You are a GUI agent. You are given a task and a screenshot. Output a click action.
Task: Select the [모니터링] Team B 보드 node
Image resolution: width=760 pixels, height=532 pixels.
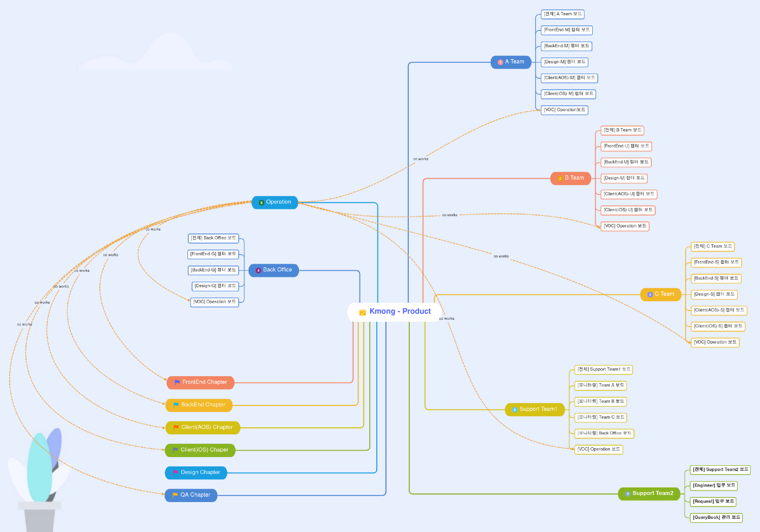(601, 402)
